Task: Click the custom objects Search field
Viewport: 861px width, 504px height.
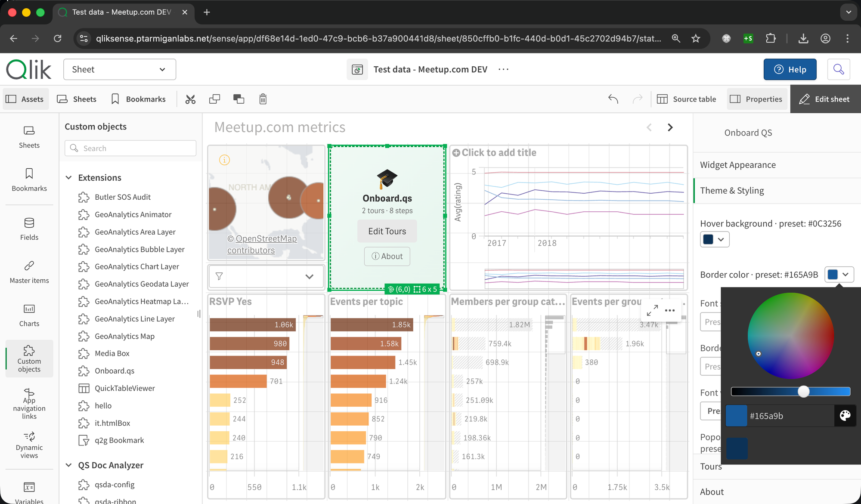Action: (x=131, y=148)
